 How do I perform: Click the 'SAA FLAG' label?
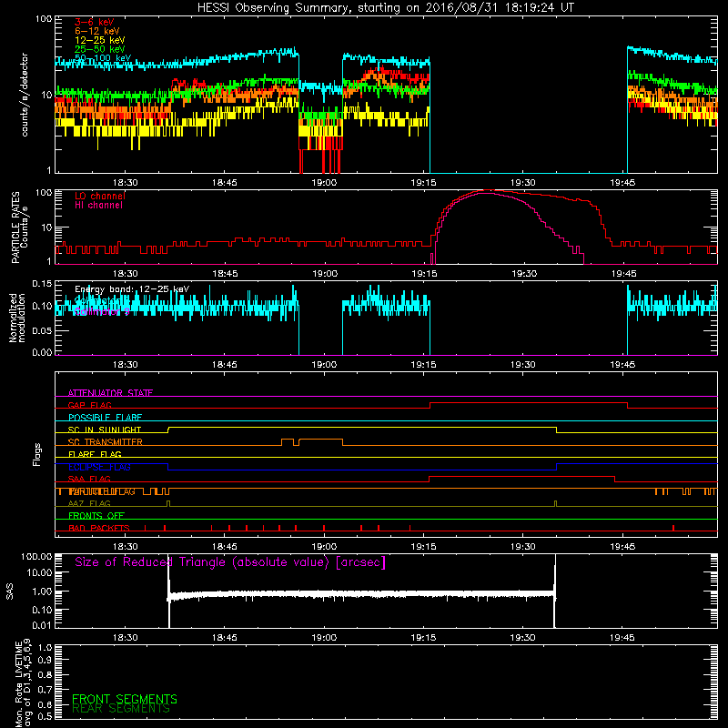(x=89, y=480)
